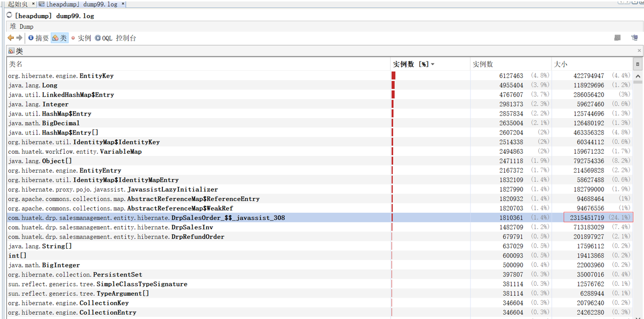Click the [heapdump] dump99.log title heading
644x319 pixels.
54,16
